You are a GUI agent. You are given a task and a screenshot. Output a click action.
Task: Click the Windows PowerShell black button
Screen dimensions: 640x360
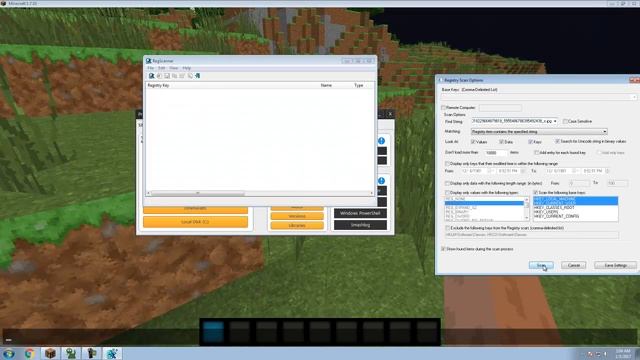click(x=360, y=213)
